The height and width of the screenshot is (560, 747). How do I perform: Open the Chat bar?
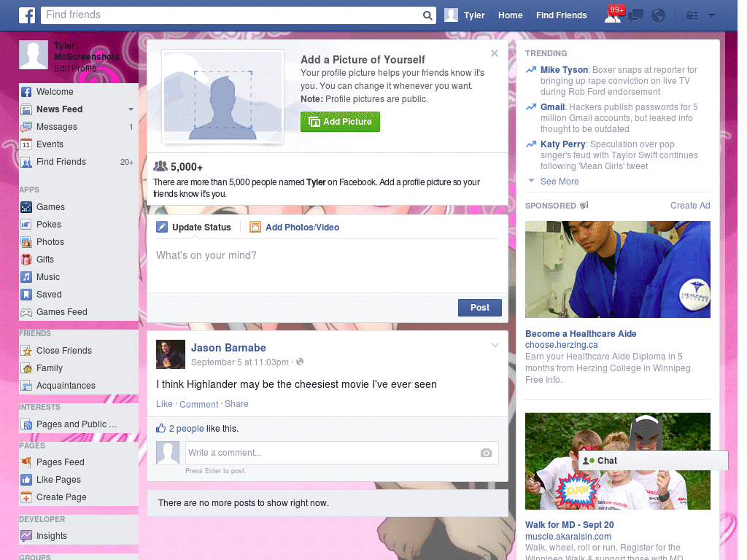pos(653,461)
